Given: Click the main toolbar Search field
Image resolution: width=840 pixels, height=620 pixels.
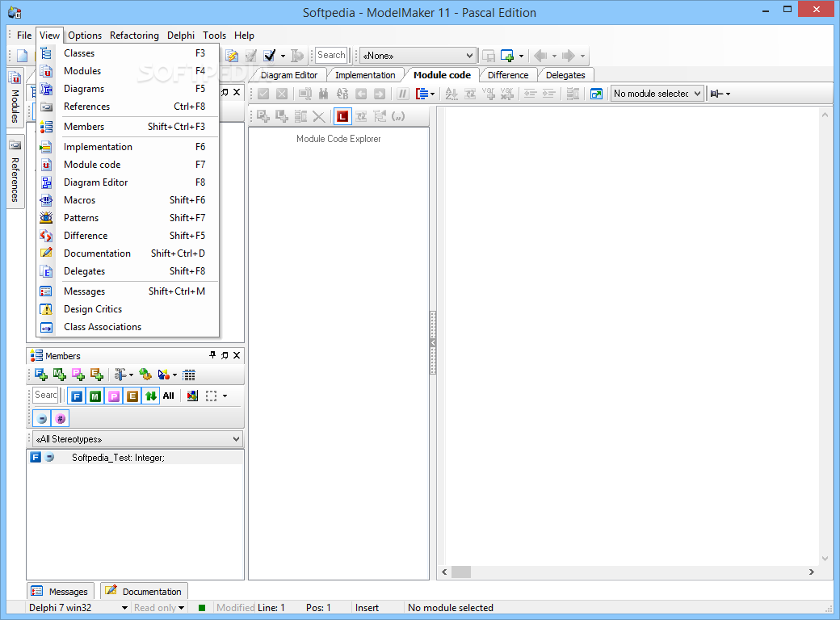Looking at the screenshot, I should pos(331,55).
